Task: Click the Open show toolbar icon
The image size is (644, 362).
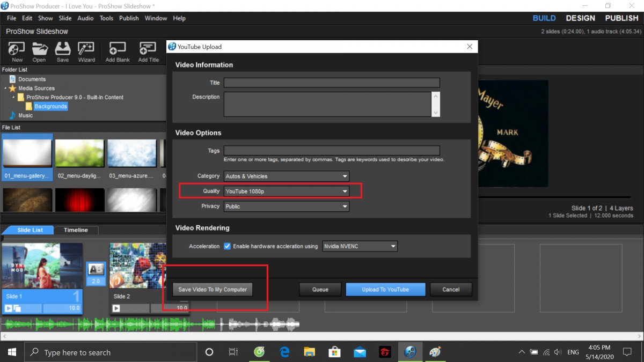Action: pyautogui.click(x=39, y=51)
